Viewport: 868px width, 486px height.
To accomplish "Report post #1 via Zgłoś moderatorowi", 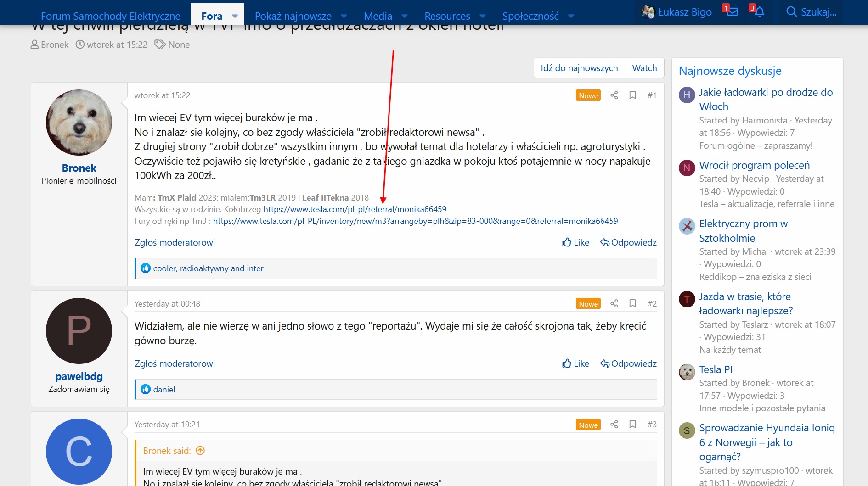I will click(x=175, y=242).
